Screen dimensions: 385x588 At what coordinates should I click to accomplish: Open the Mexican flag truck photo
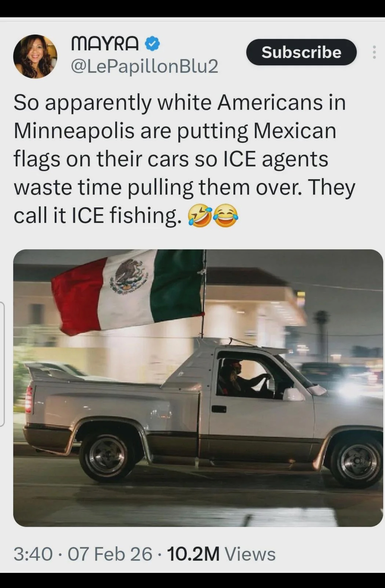(x=198, y=388)
